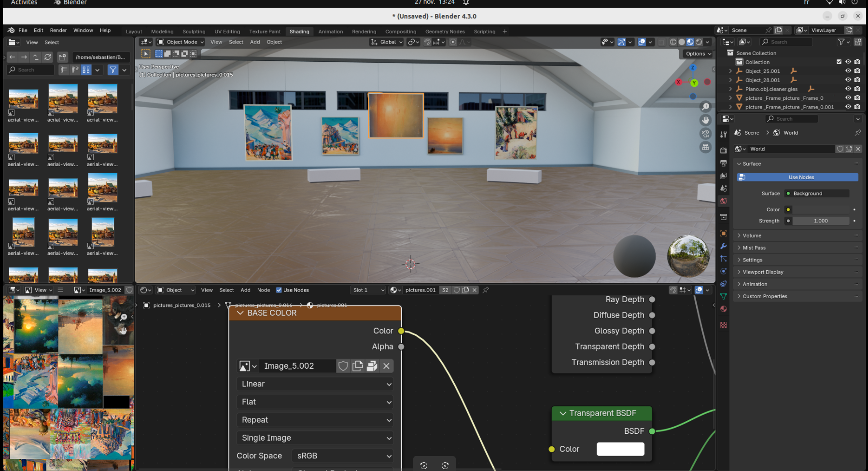Click the Use Nodes button under Surface
The height and width of the screenshot is (471, 868).
798,177
